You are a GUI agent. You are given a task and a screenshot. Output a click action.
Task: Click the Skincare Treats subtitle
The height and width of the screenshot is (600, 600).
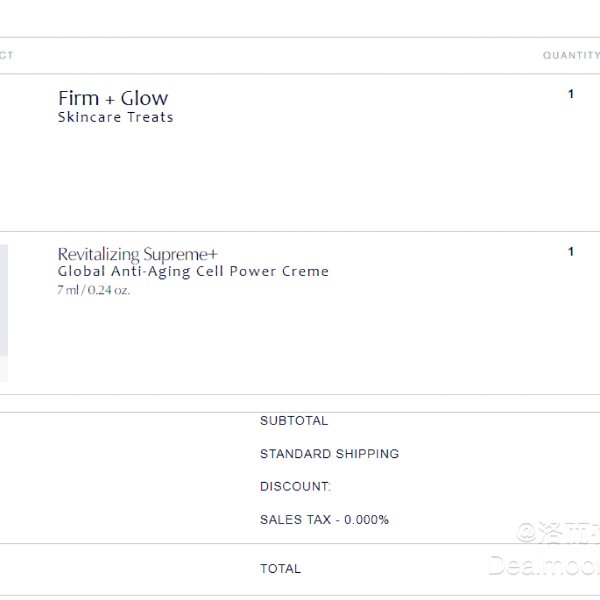tap(116, 117)
